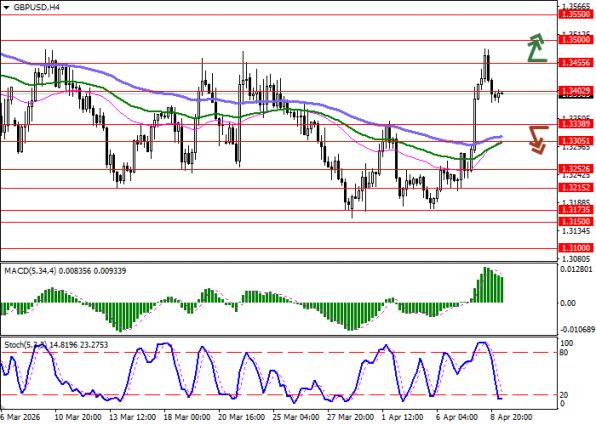The width and height of the screenshot is (596, 425).
Task: Click the 20 Mar 16:00 time axis label
Action: pyautogui.click(x=242, y=417)
